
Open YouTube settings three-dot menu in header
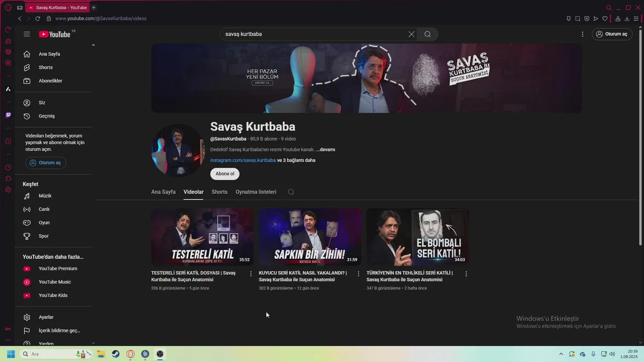coord(583,34)
